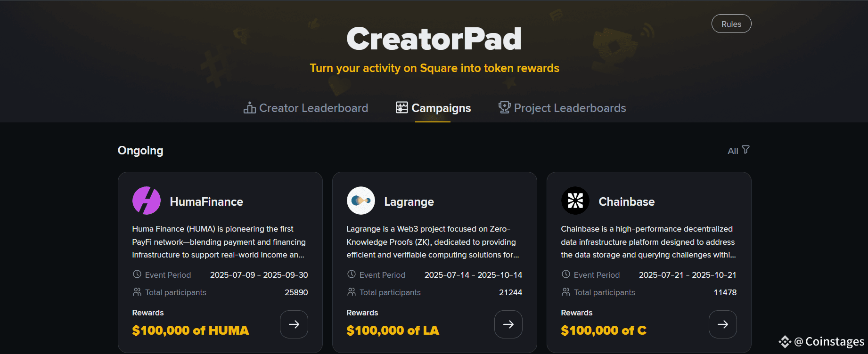Image resolution: width=868 pixels, height=354 pixels.
Task: Expand the All campaigns filter
Action: [x=738, y=150]
